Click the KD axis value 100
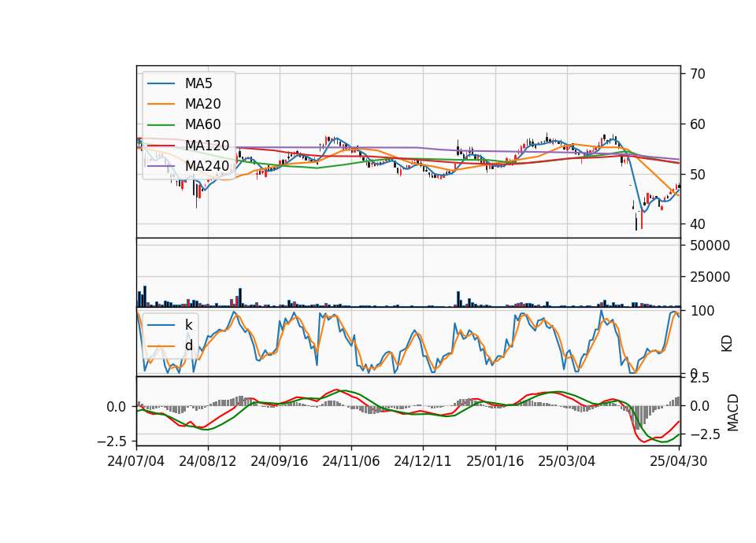The image size is (756, 543). 702,311
